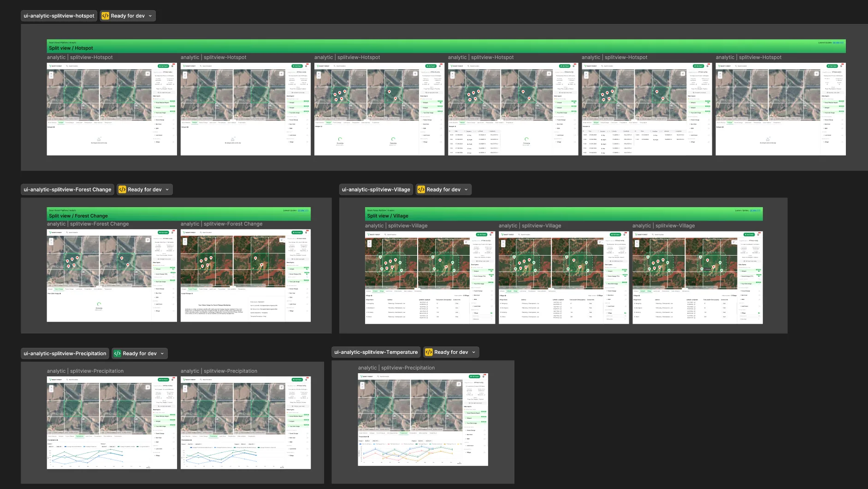The image size is (868, 489).
Task: Open the Latest Update link in the Village banner
Action: 755,210
